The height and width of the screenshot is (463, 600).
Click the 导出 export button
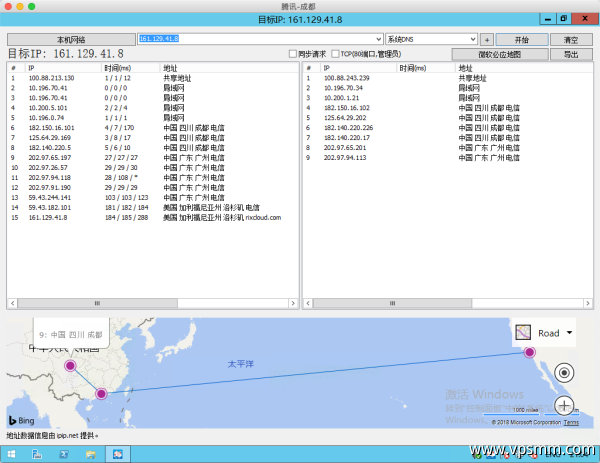[x=571, y=54]
